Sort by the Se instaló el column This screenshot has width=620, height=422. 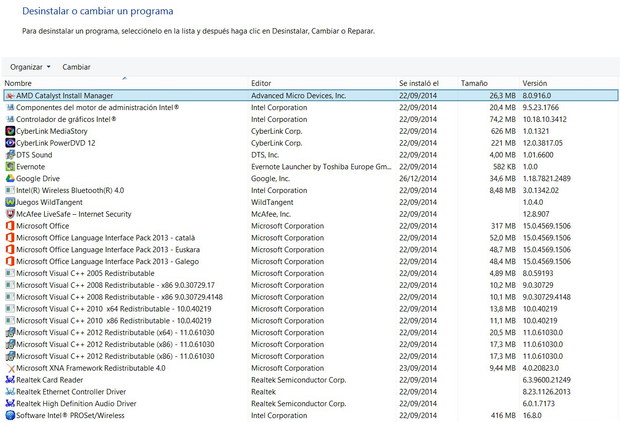point(419,83)
